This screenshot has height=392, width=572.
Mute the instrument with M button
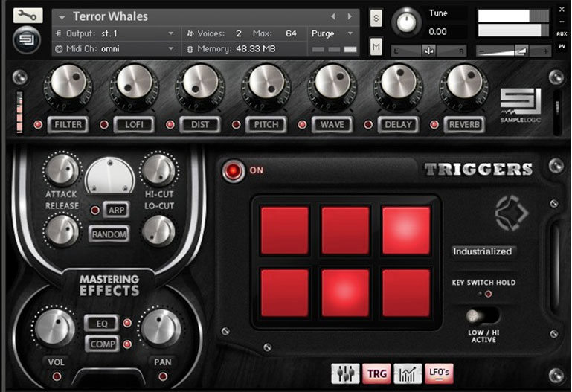click(x=376, y=47)
